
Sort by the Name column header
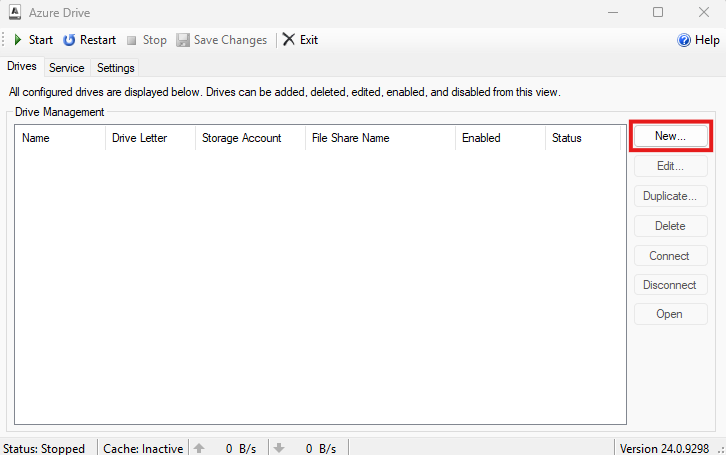click(60, 138)
